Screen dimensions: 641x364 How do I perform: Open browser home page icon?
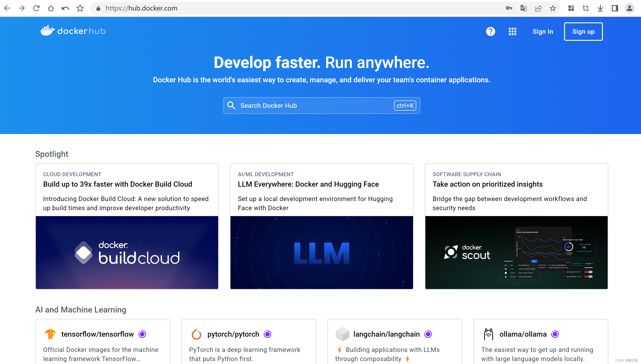[x=51, y=8]
